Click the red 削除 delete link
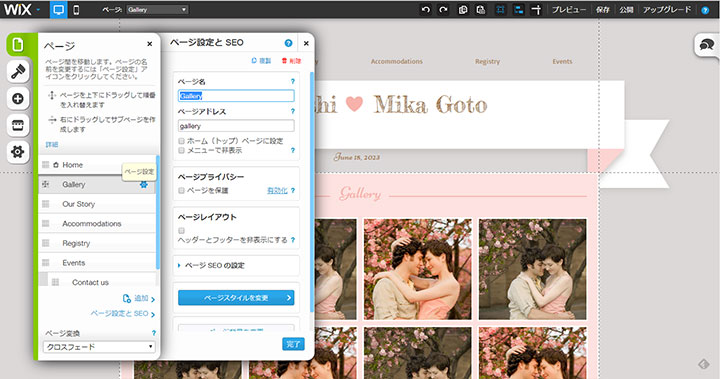Image resolution: width=720 pixels, height=379 pixels. pyautogui.click(x=291, y=61)
